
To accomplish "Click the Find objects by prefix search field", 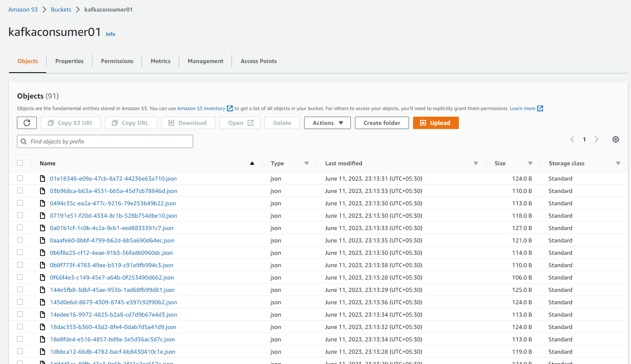I will 105,141.
